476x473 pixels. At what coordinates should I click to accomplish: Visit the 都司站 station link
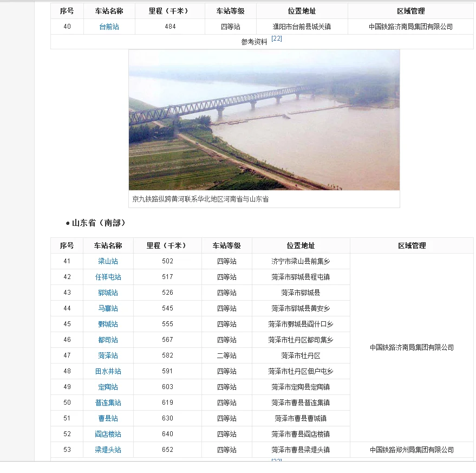(108, 340)
